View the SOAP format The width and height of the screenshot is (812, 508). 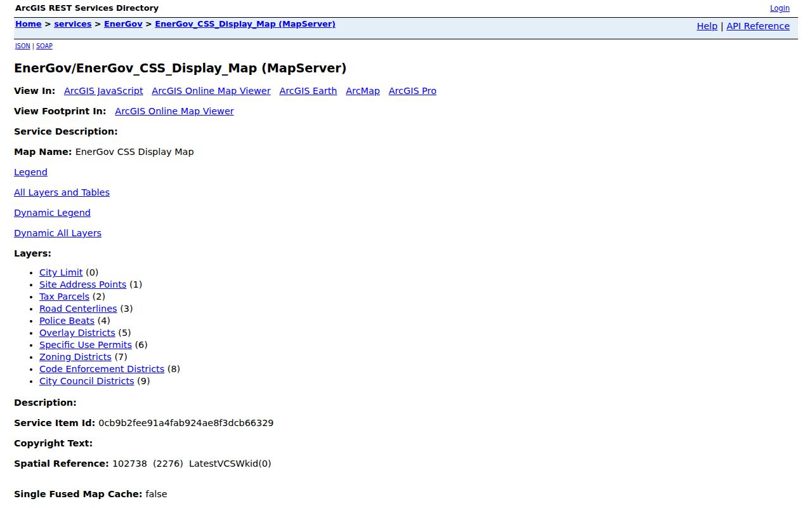(x=44, y=46)
